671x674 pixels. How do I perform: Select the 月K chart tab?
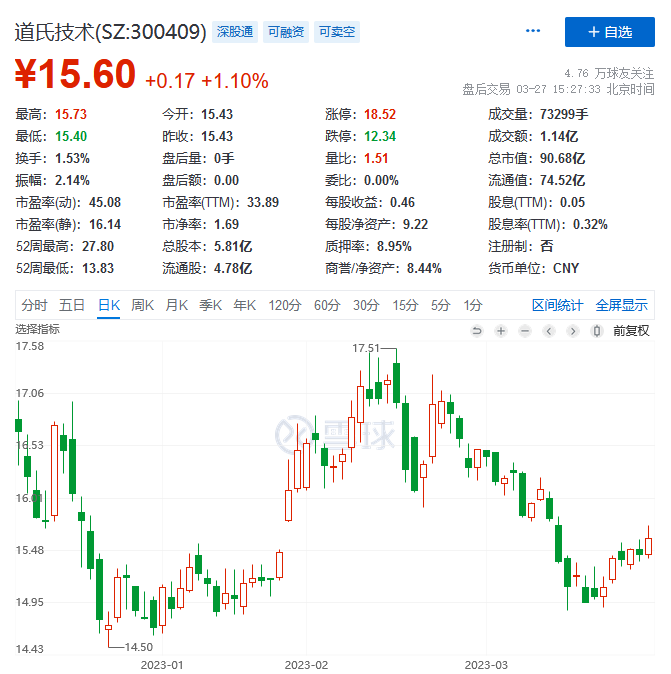(177, 305)
